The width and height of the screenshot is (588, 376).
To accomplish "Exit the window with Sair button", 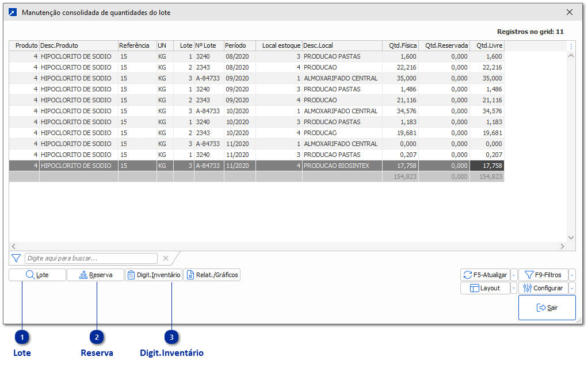I will [x=547, y=308].
